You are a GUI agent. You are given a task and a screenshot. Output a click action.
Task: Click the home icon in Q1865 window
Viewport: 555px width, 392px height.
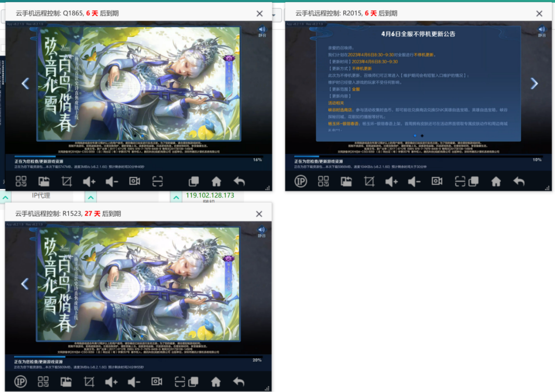[x=216, y=181]
